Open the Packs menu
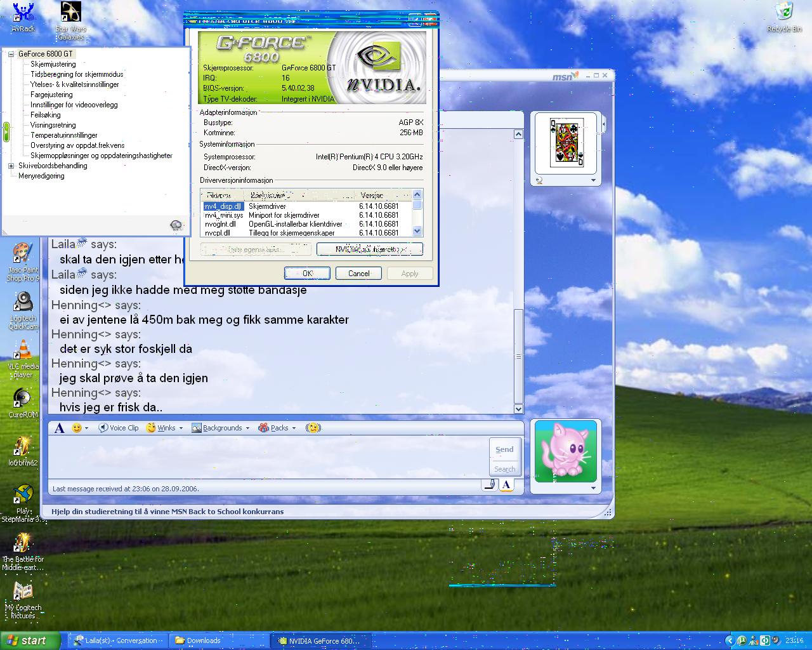Screen dimensions: 812x650 pos(277,428)
